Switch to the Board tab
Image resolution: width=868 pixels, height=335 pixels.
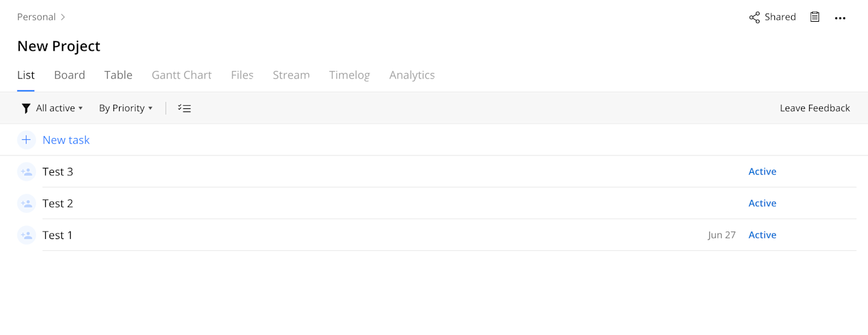69,75
